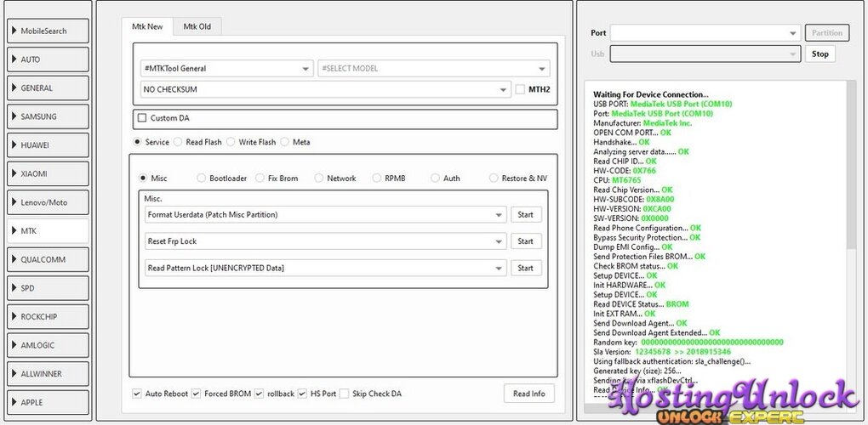
Task: Expand the XIAOMI sidebar section
Action: (48, 173)
